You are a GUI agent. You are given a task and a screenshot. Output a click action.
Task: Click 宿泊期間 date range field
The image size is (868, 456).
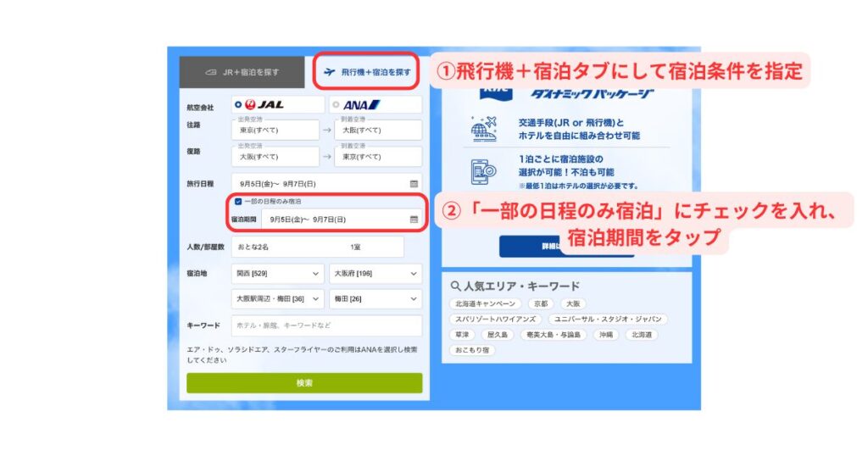pyautogui.click(x=342, y=220)
